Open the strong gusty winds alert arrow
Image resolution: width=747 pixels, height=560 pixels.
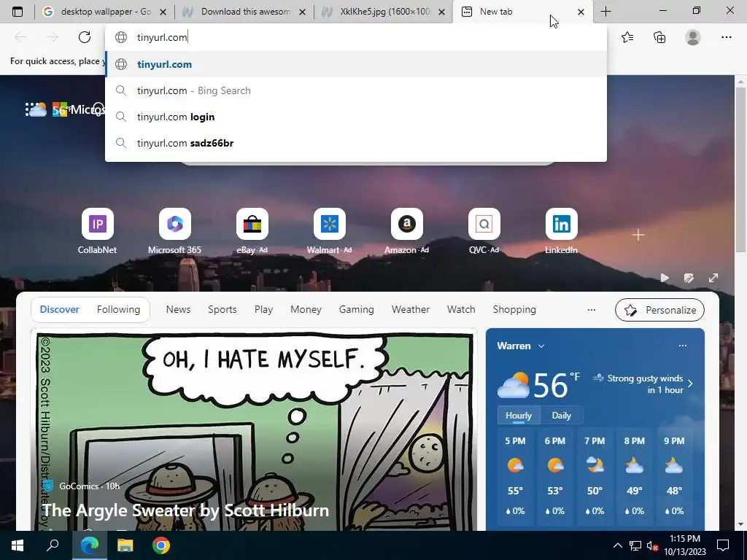[690, 384]
